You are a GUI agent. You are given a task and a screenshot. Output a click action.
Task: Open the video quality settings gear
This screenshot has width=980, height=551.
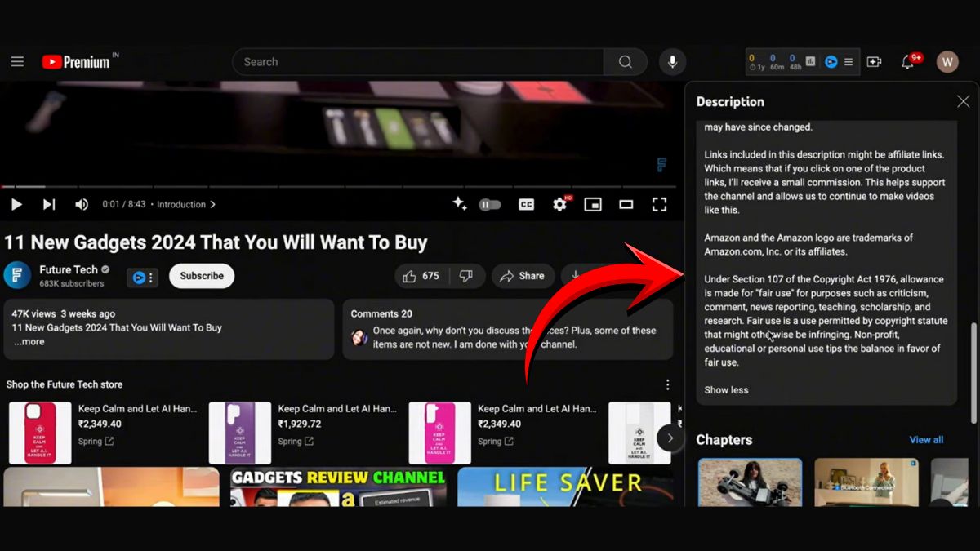coord(559,204)
